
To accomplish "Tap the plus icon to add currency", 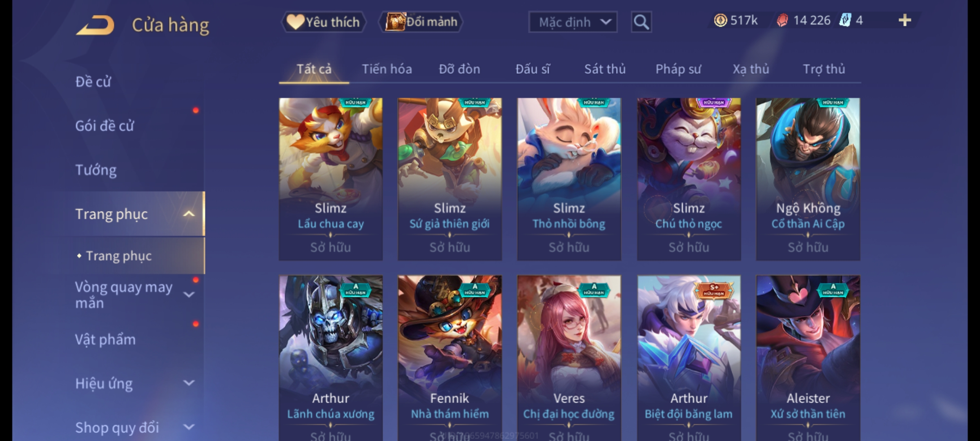I will click(905, 20).
